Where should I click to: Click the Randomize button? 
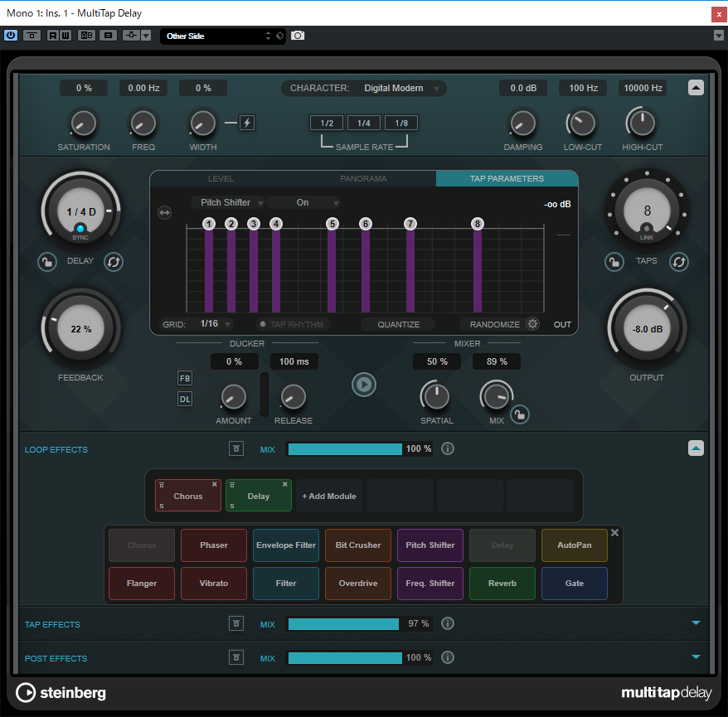tap(494, 324)
